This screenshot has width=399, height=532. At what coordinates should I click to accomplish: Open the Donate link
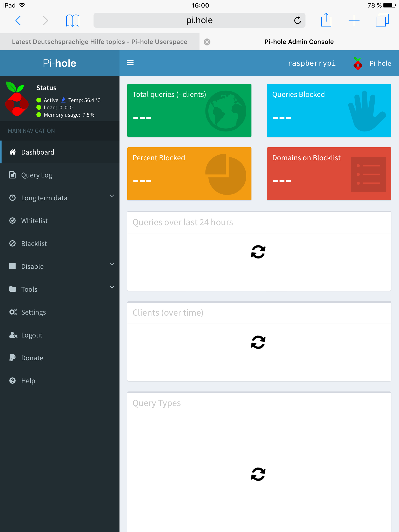pyautogui.click(x=60, y=358)
